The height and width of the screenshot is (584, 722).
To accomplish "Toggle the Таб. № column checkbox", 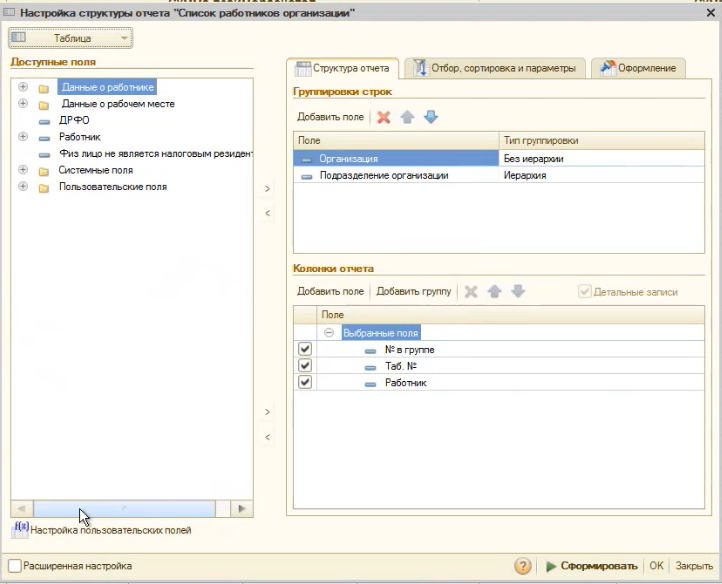I will pyautogui.click(x=305, y=366).
